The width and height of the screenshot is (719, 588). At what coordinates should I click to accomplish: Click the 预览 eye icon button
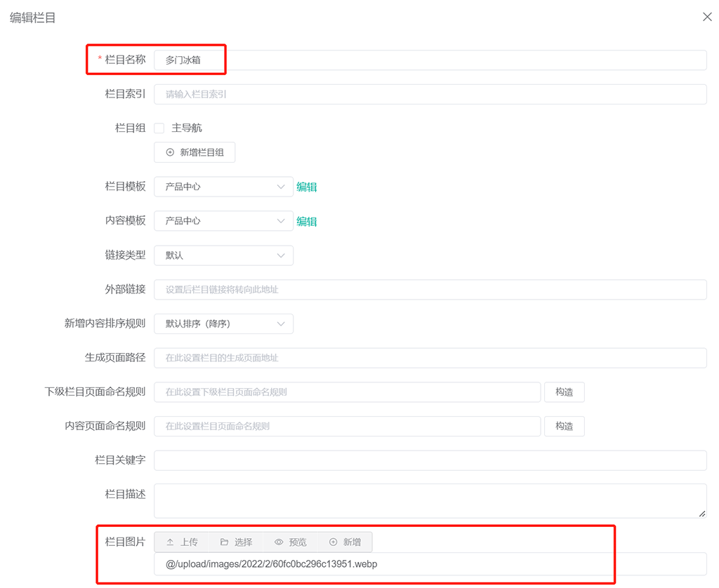pyautogui.click(x=291, y=542)
